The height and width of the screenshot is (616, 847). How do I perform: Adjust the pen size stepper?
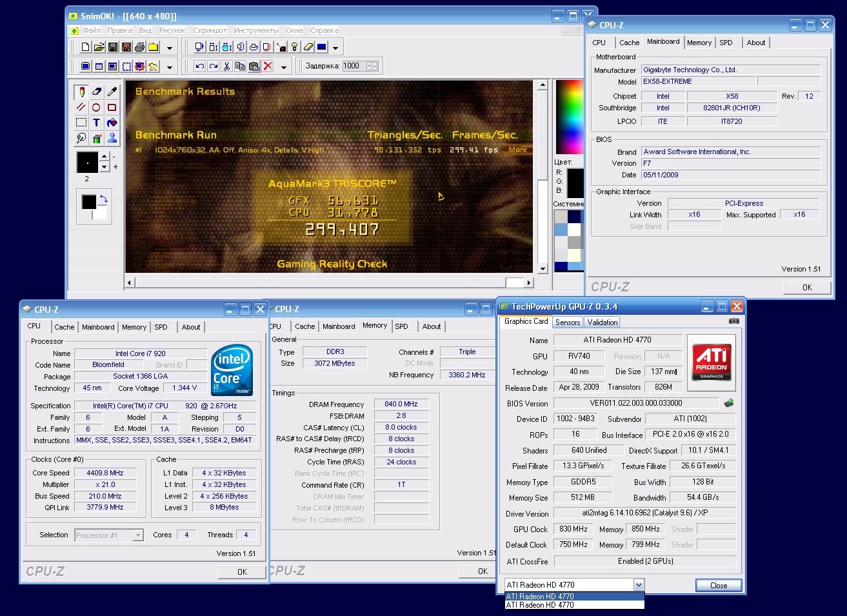click(105, 163)
